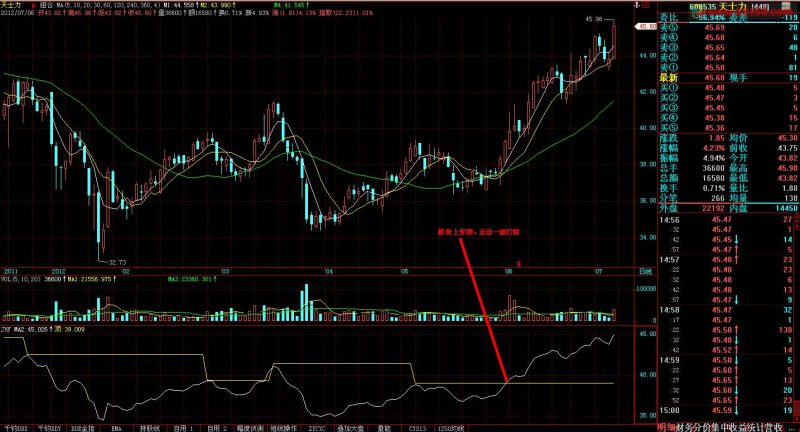Click the 卖① 45.50 ask row

[728, 67]
